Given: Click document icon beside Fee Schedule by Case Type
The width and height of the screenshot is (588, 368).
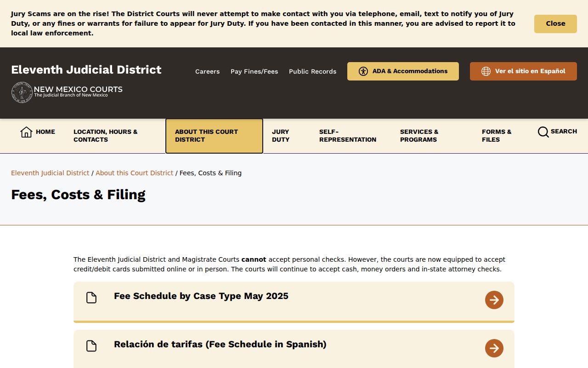Looking at the screenshot, I should tap(91, 298).
